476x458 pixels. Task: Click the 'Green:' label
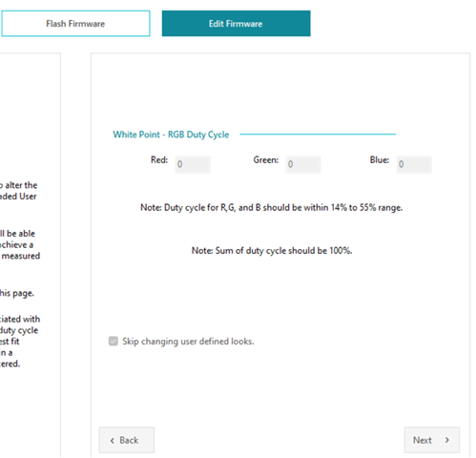coord(266,159)
